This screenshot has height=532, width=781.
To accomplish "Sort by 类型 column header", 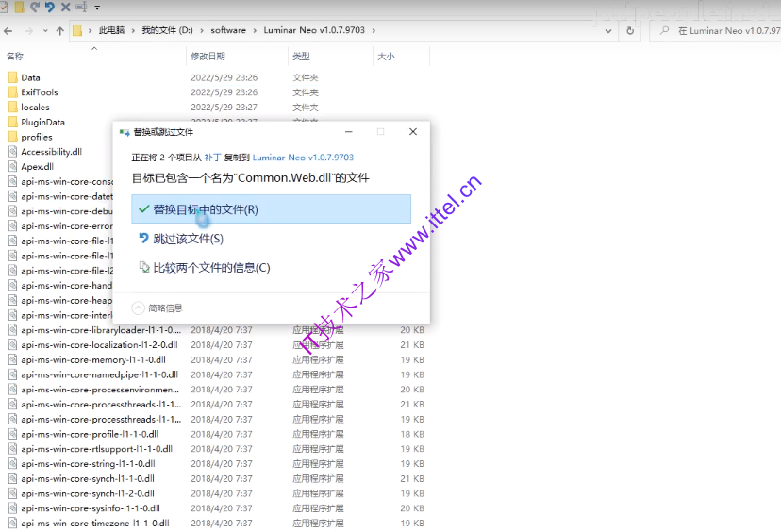I will pos(301,57).
